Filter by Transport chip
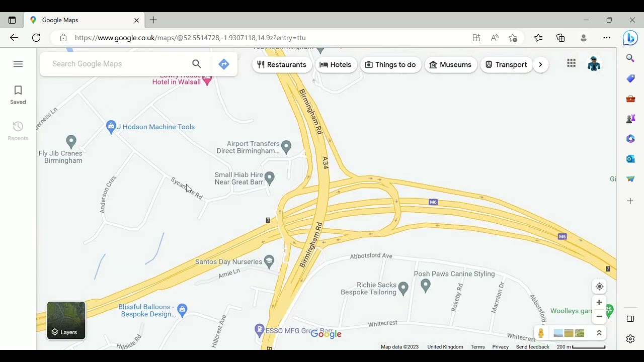Image resolution: width=644 pixels, height=362 pixels. coord(506,64)
